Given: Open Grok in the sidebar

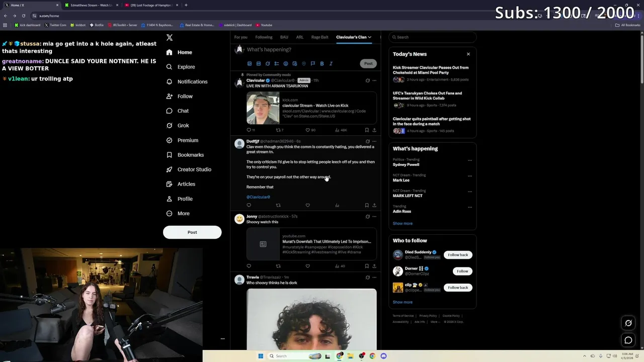Looking at the screenshot, I should point(178,126).
